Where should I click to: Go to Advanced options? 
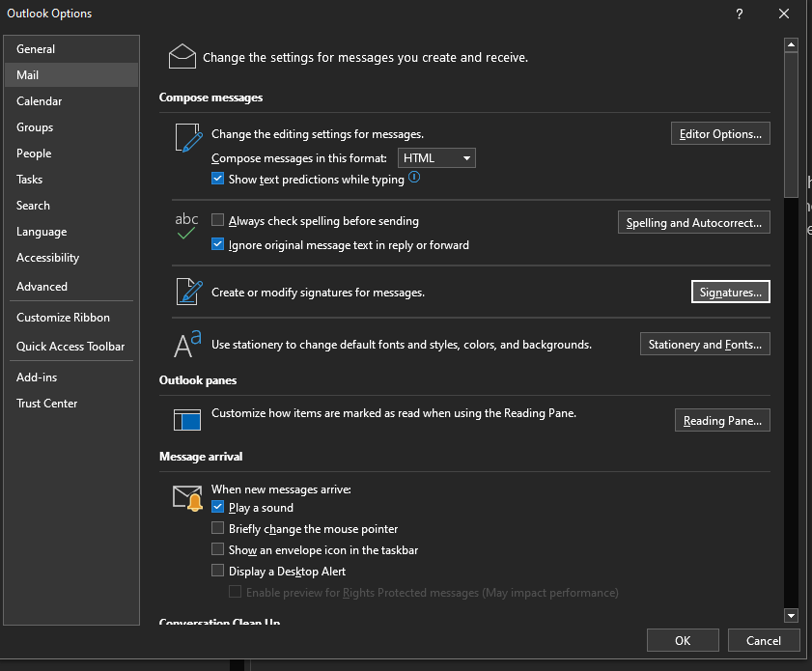[71, 287]
